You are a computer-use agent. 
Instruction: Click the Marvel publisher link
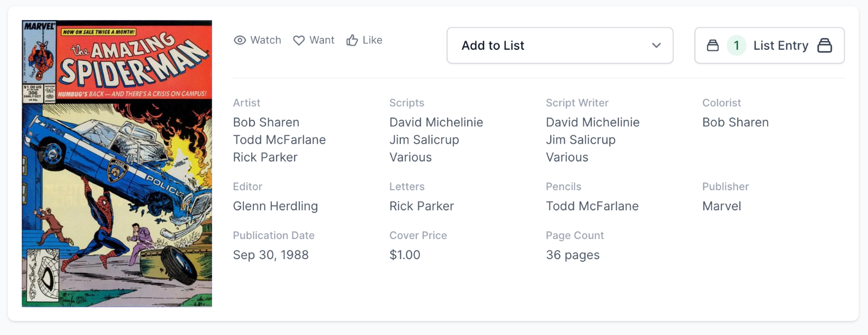pos(722,206)
